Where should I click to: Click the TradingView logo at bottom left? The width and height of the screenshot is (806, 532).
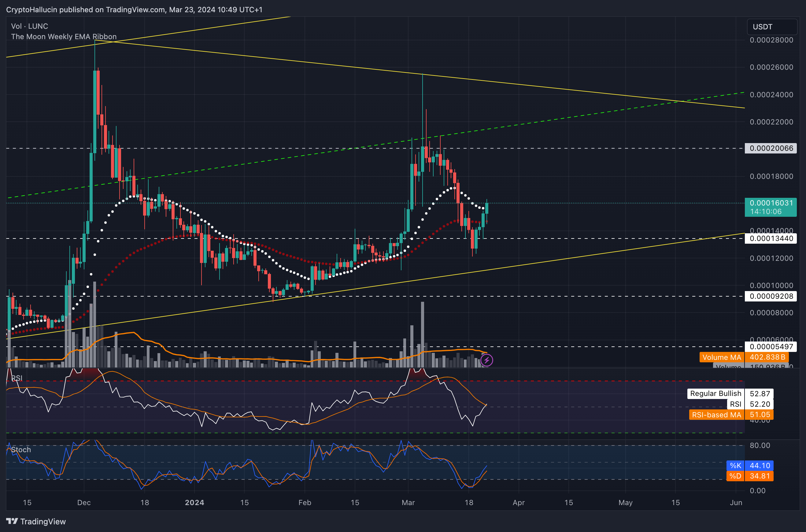36,522
